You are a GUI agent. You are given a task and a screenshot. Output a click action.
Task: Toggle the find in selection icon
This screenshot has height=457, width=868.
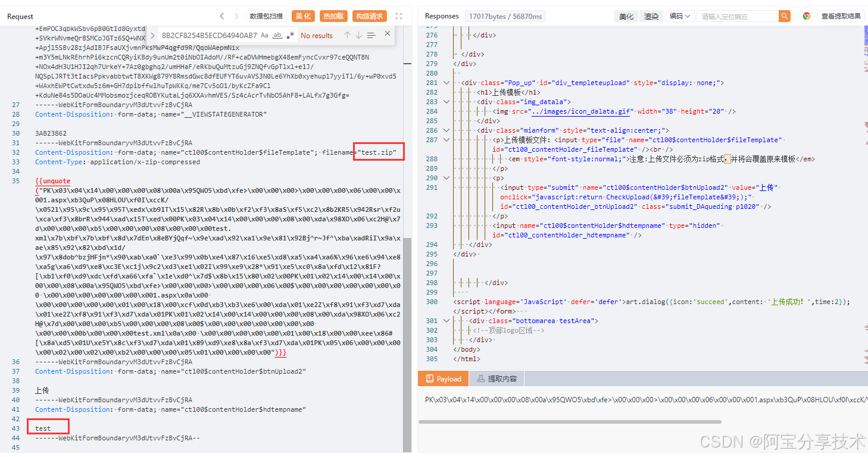click(371, 35)
